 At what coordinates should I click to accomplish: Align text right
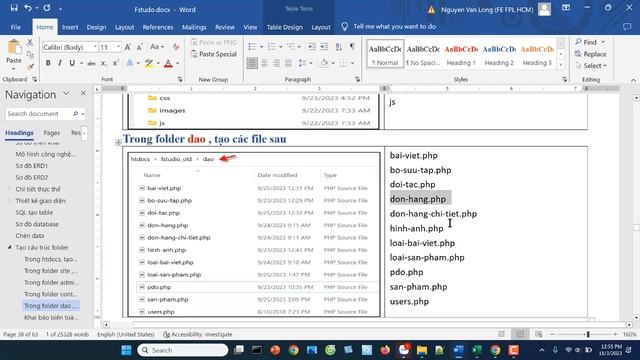[276, 63]
